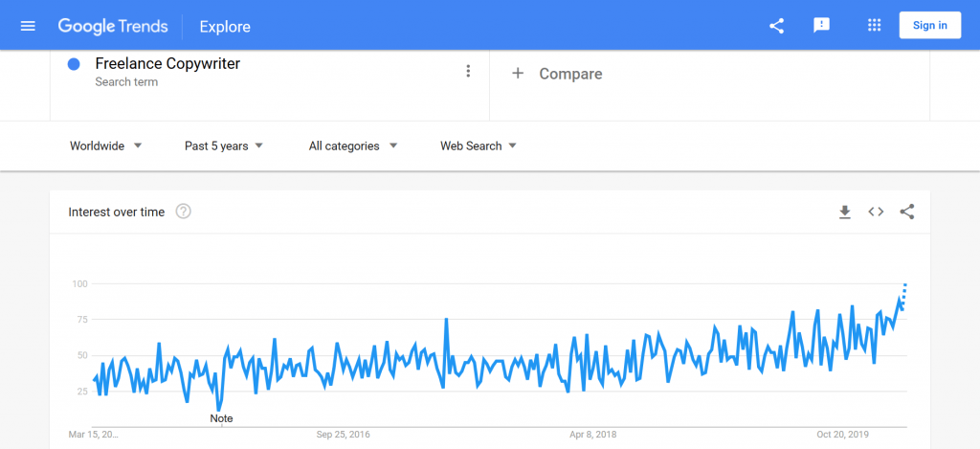Click the embed code icon
The width and height of the screenshot is (980, 449).
[876, 212]
